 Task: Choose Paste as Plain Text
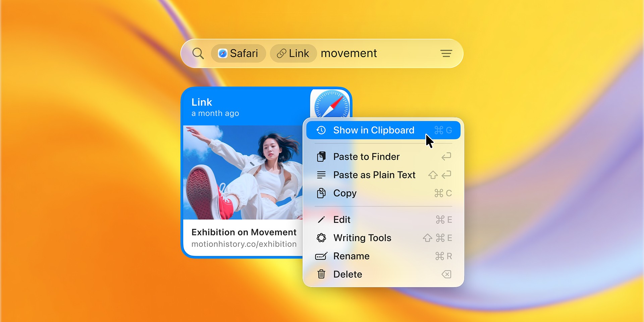click(383, 175)
